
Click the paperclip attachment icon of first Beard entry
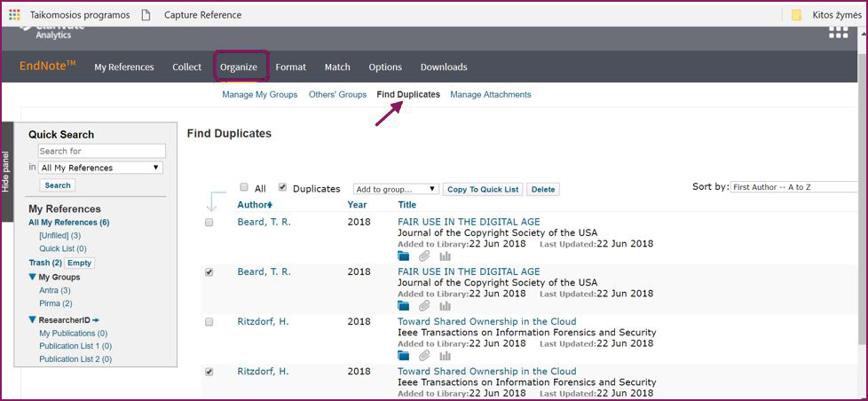[x=424, y=256]
